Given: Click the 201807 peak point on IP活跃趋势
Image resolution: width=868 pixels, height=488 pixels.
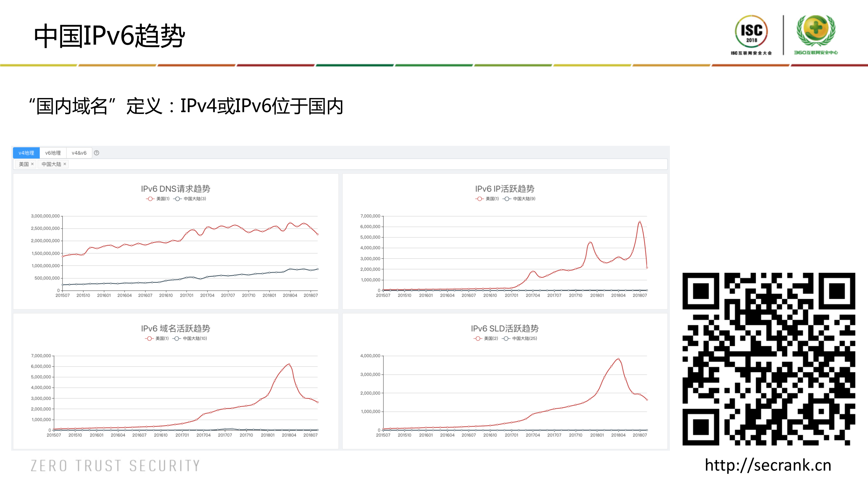Looking at the screenshot, I should (640, 222).
